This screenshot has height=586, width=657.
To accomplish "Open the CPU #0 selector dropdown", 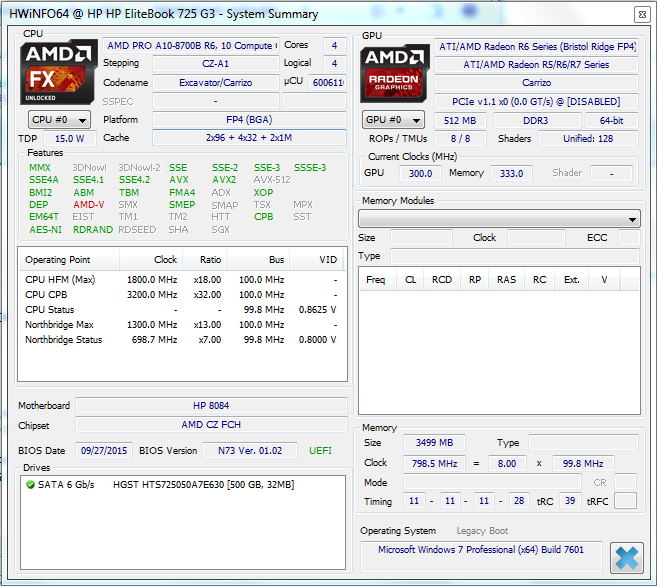I will tap(59, 120).
